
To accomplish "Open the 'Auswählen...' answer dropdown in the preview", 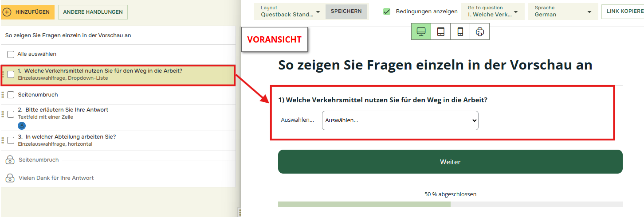I will pyautogui.click(x=400, y=120).
